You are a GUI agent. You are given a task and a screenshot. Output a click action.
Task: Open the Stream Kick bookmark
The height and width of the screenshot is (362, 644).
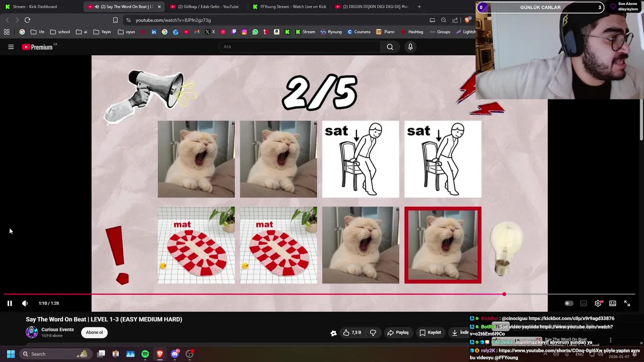pos(305,32)
